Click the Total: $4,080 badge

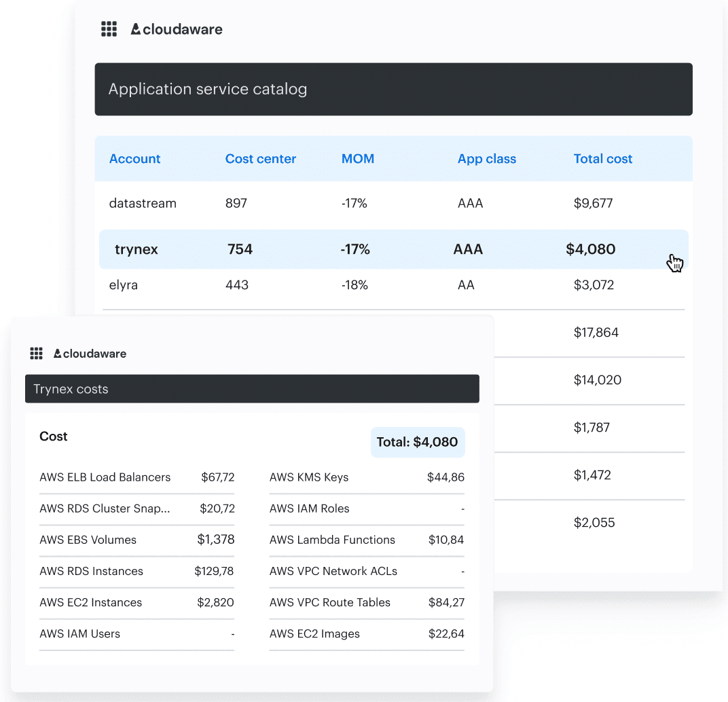coord(418,442)
